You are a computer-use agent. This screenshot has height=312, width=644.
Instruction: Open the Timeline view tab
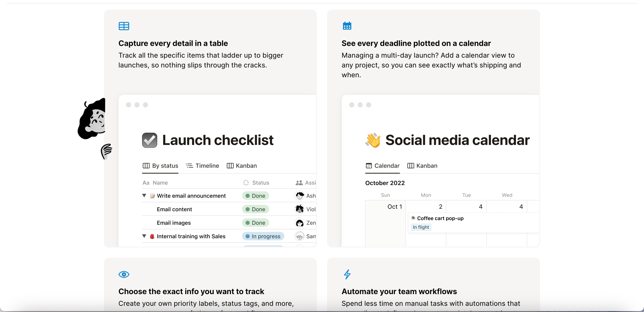coord(202,166)
